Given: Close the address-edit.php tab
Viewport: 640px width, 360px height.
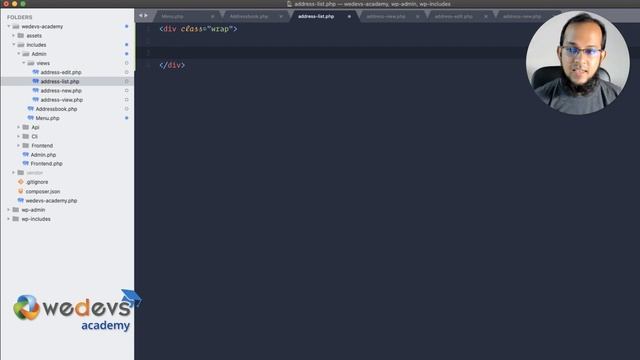Looking at the screenshot, I should coord(486,16).
